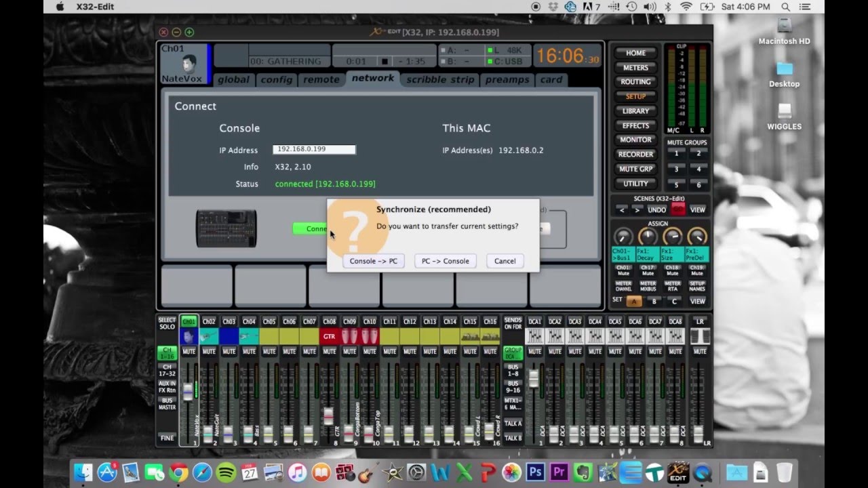Click the scenes UNDO button
868x488 pixels.
[x=657, y=210]
